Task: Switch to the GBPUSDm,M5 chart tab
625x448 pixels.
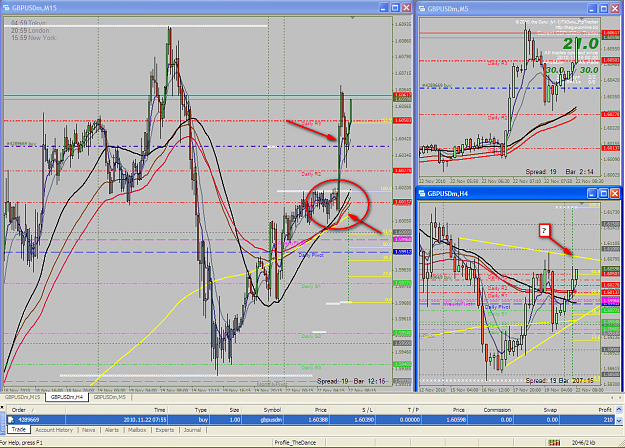Action: 110,397
